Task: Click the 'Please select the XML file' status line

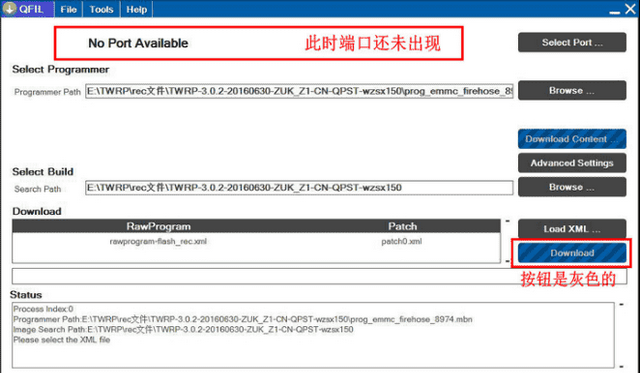Action: coord(62,340)
